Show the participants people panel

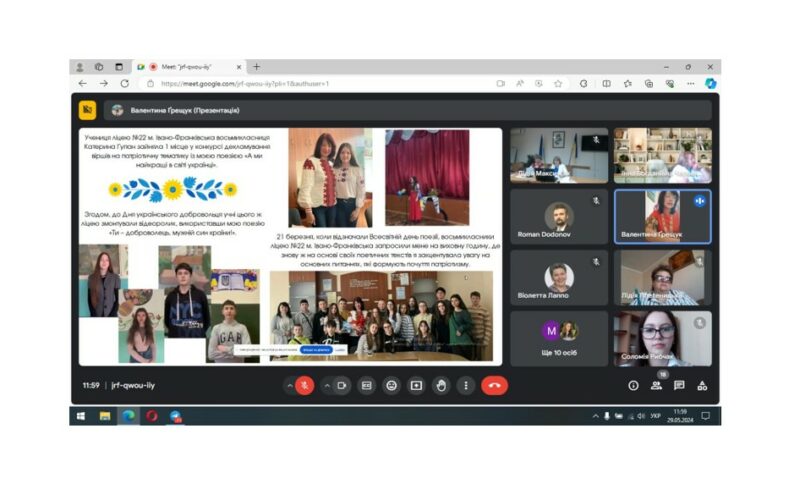(656, 385)
